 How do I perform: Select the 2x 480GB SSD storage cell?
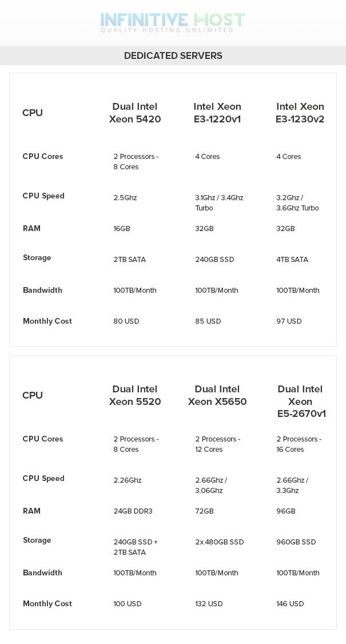(220, 542)
